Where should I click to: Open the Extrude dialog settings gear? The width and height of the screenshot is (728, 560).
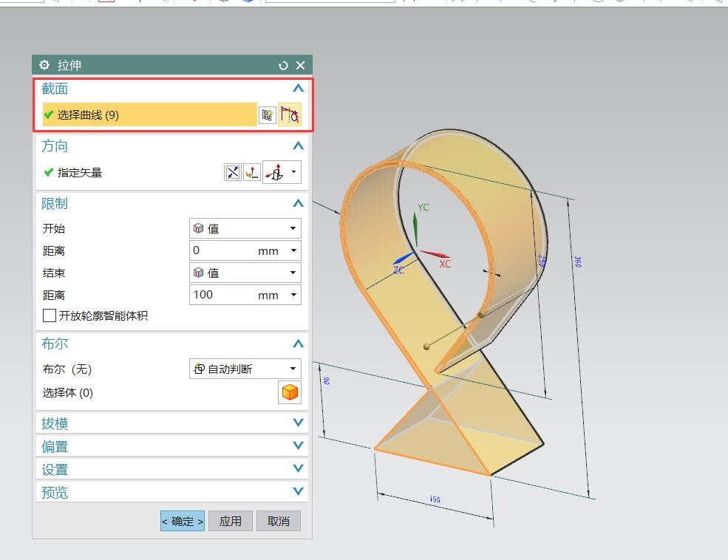pyautogui.click(x=44, y=65)
